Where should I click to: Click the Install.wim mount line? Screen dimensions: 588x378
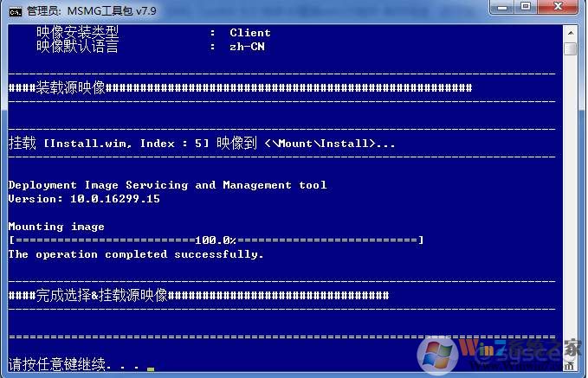pyautogui.click(x=201, y=144)
